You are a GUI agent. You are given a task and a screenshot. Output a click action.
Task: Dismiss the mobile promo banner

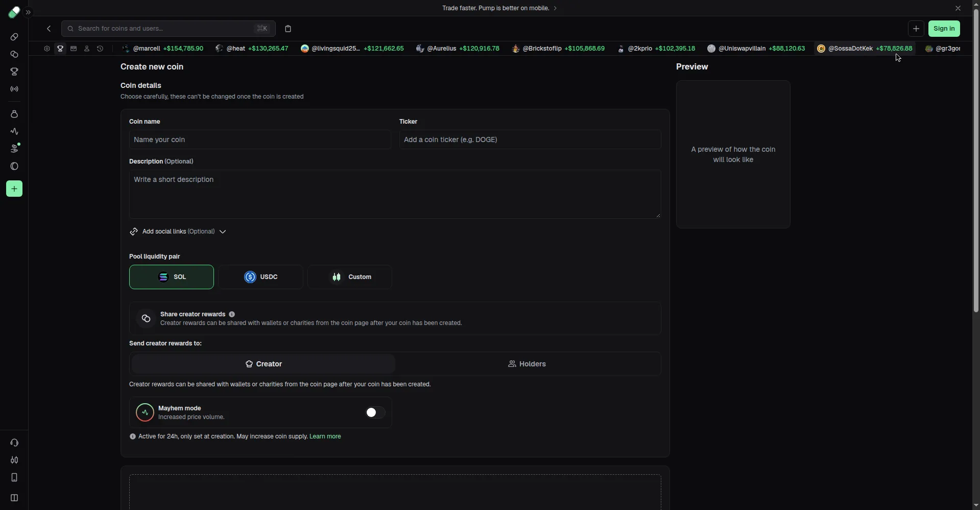tap(958, 8)
